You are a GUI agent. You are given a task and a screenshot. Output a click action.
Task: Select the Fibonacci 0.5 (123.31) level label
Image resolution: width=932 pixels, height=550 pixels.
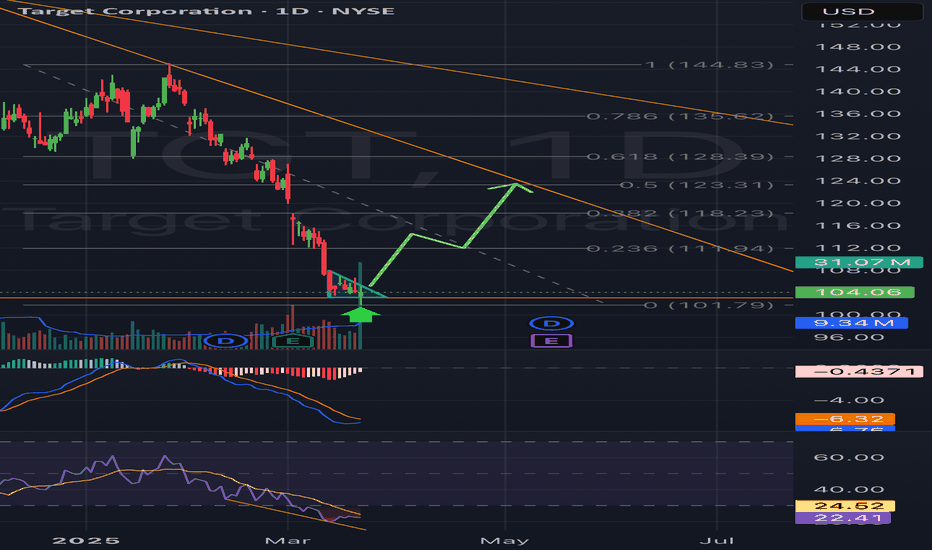click(697, 185)
